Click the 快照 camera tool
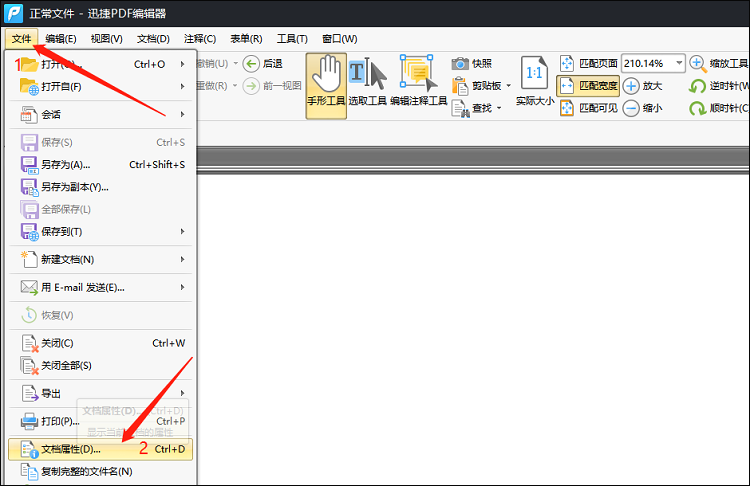 pyautogui.click(x=472, y=64)
